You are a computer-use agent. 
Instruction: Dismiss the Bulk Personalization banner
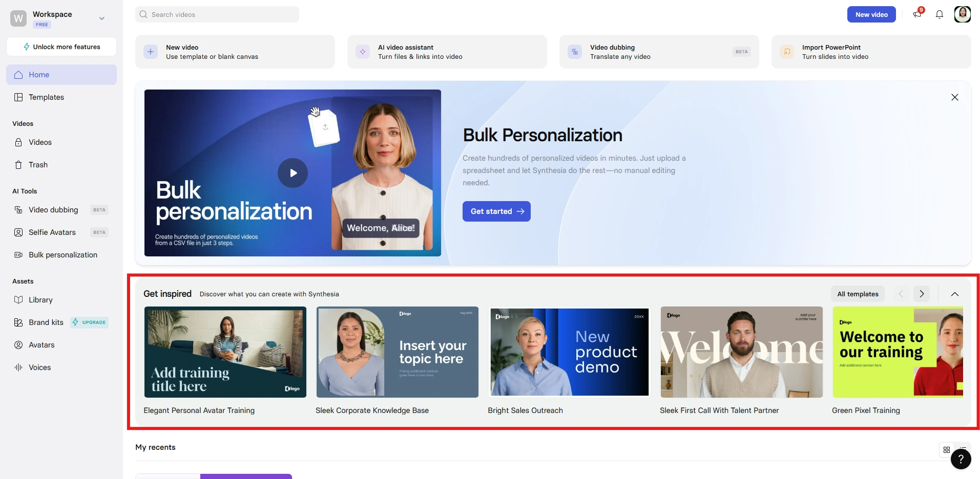955,97
